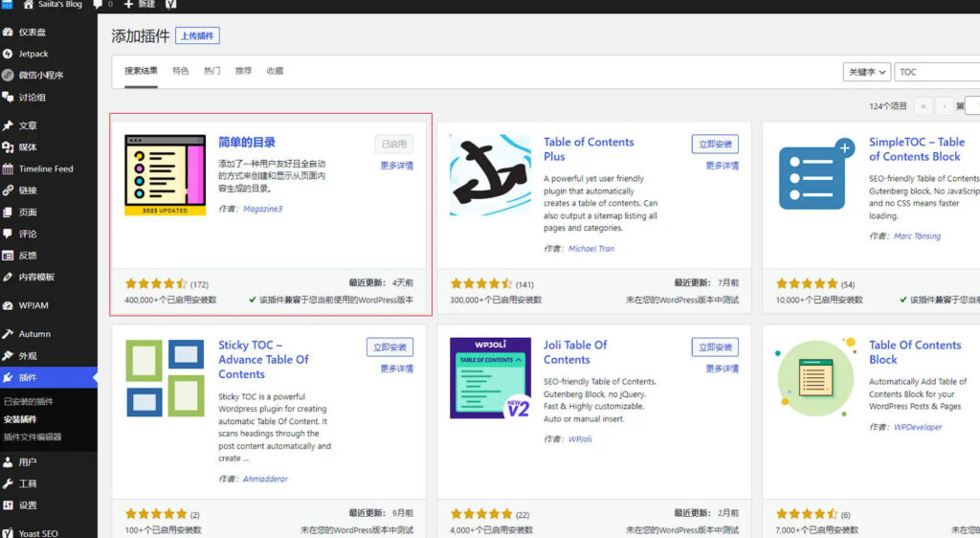Switch to the 热门 tab

point(212,71)
